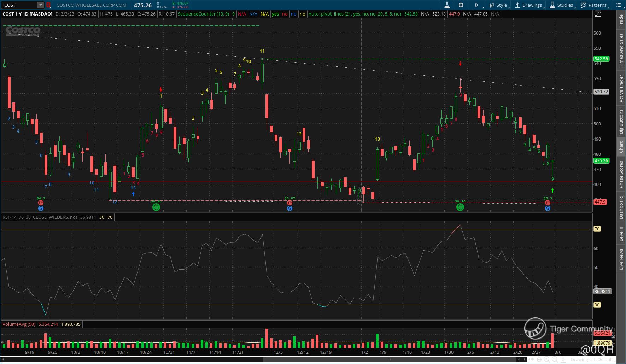Open the symbol dropdown arrow next to COST

point(41,5)
